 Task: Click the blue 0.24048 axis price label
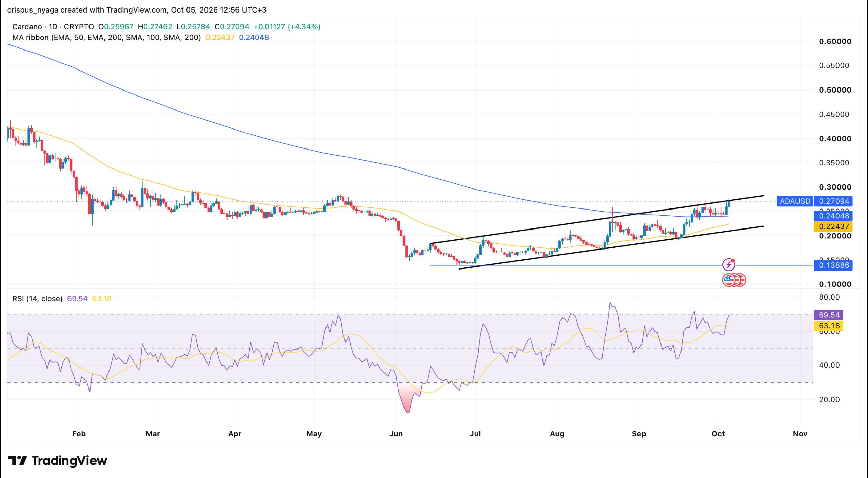pyautogui.click(x=833, y=216)
